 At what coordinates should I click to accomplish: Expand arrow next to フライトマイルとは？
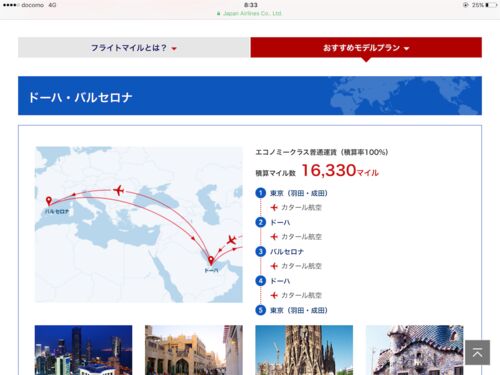click(x=174, y=49)
